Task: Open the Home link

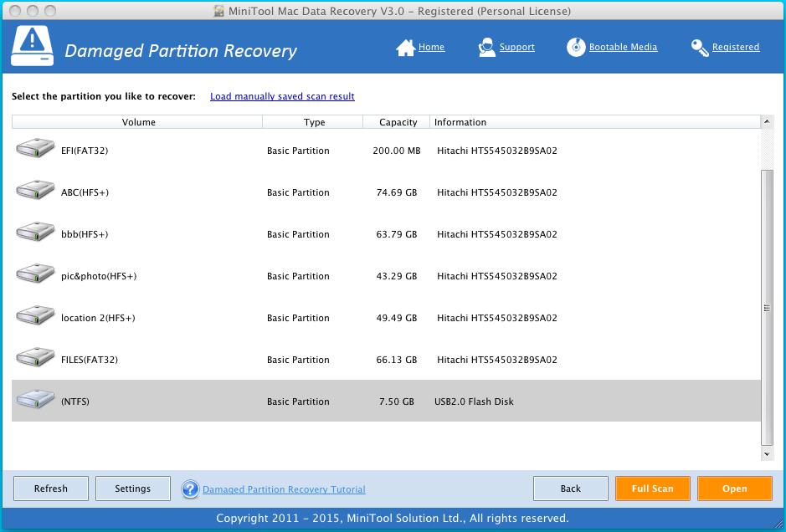Action: click(x=432, y=47)
